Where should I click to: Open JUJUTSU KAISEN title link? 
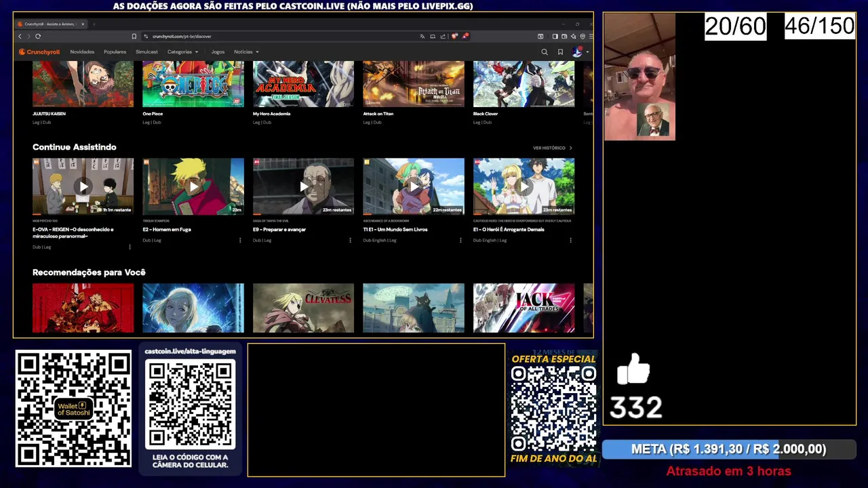pyautogui.click(x=49, y=114)
